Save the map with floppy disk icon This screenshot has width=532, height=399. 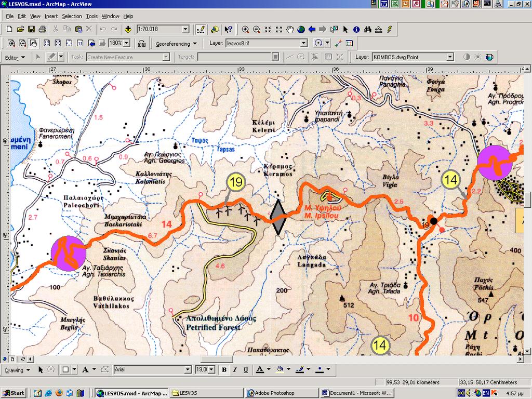[31, 30]
